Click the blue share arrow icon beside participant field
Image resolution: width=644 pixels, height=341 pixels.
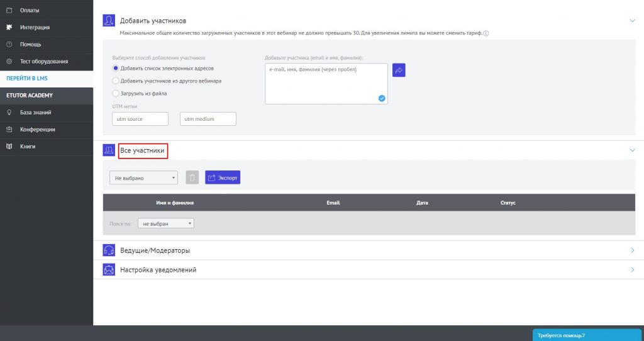(x=399, y=70)
